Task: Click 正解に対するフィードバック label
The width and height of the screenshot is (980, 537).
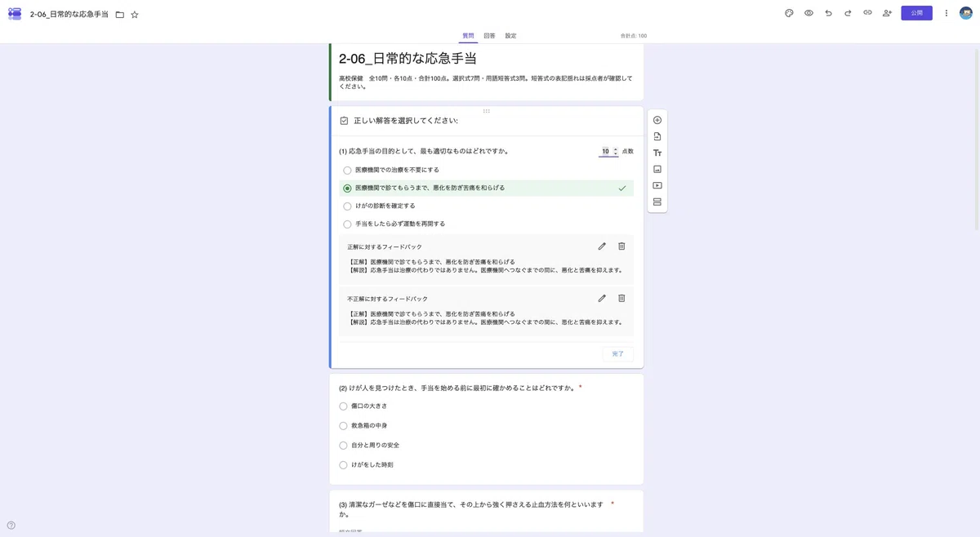Action: coord(385,246)
